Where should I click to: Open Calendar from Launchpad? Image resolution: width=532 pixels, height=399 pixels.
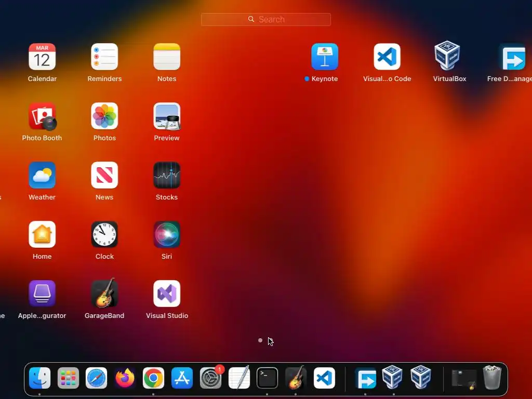point(42,57)
